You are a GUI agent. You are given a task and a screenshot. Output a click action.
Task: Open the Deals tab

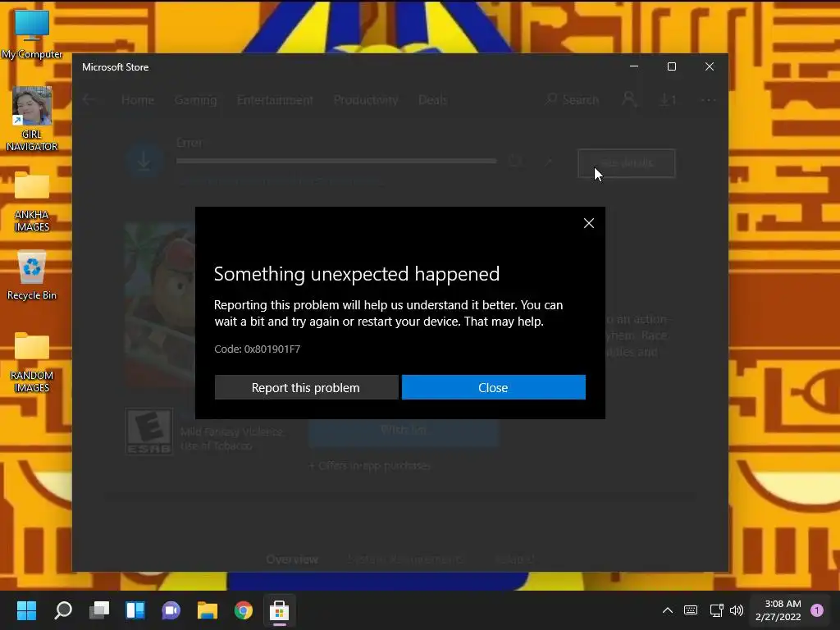(433, 100)
